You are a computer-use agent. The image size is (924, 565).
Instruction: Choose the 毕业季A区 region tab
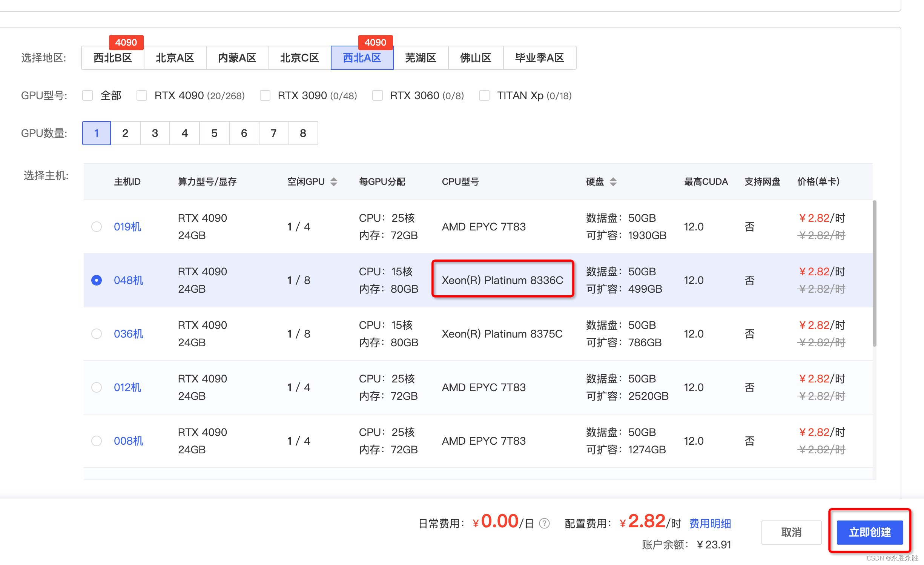click(539, 58)
